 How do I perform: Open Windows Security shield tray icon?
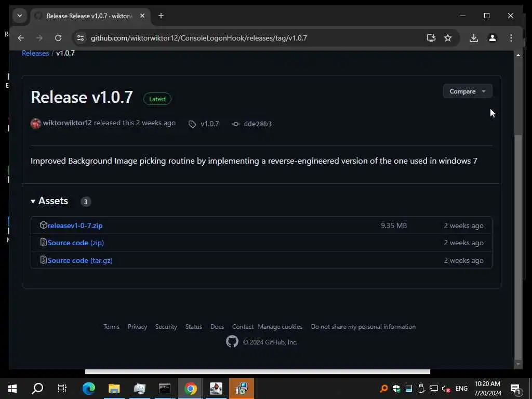[396, 389]
